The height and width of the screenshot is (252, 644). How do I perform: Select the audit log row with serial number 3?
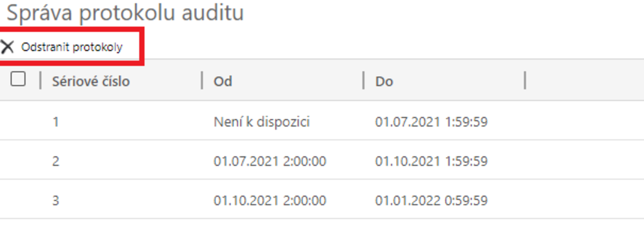click(56, 201)
